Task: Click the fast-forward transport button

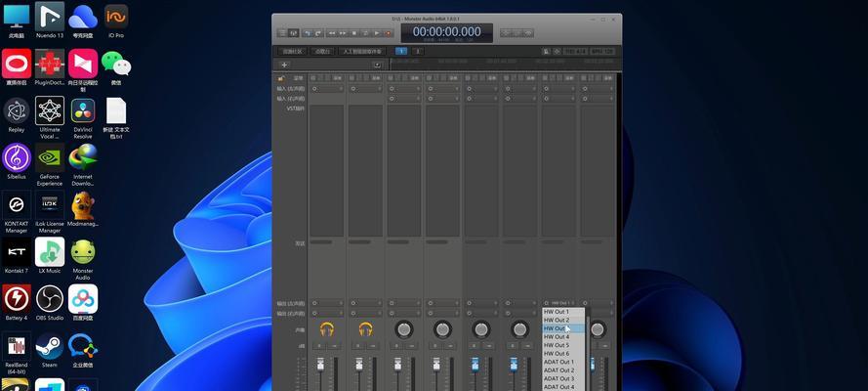Action: 344,33
